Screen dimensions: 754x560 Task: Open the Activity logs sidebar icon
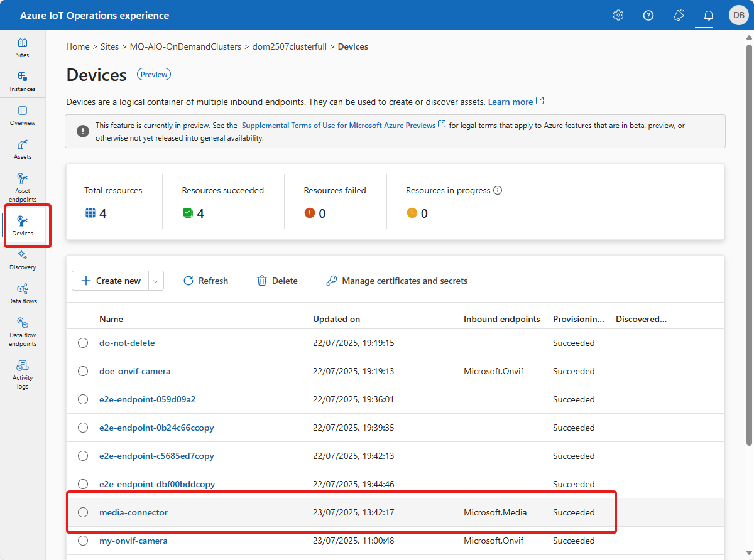(23, 374)
